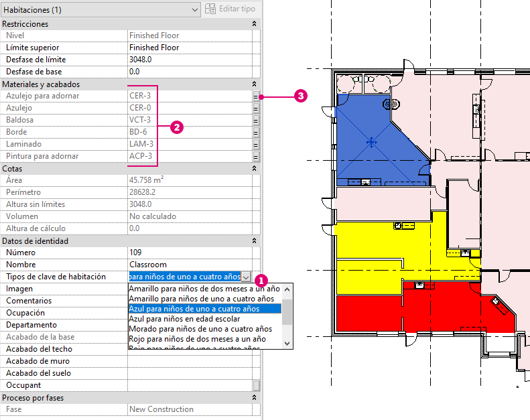Click the small button beside Baldosa VCT-3

tap(256, 120)
